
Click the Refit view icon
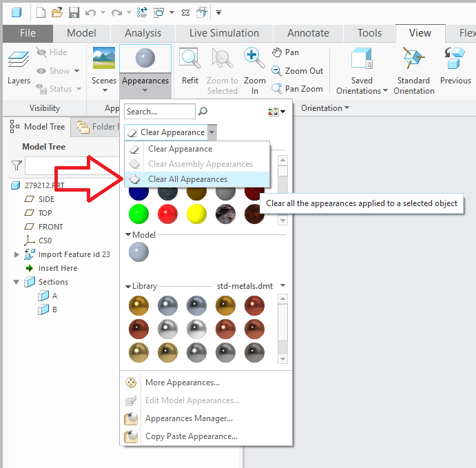(x=190, y=58)
